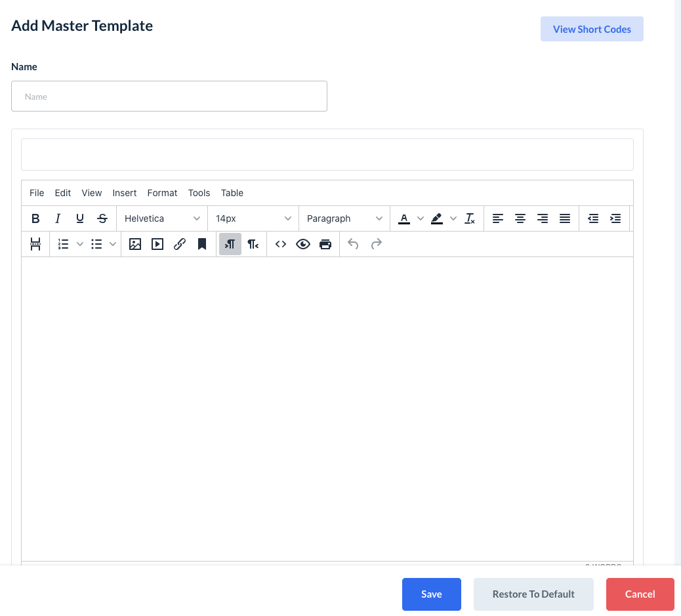The width and height of the screenshot is (681, 616).
Task: Insert a bullet list
Action: click(96, 244)
